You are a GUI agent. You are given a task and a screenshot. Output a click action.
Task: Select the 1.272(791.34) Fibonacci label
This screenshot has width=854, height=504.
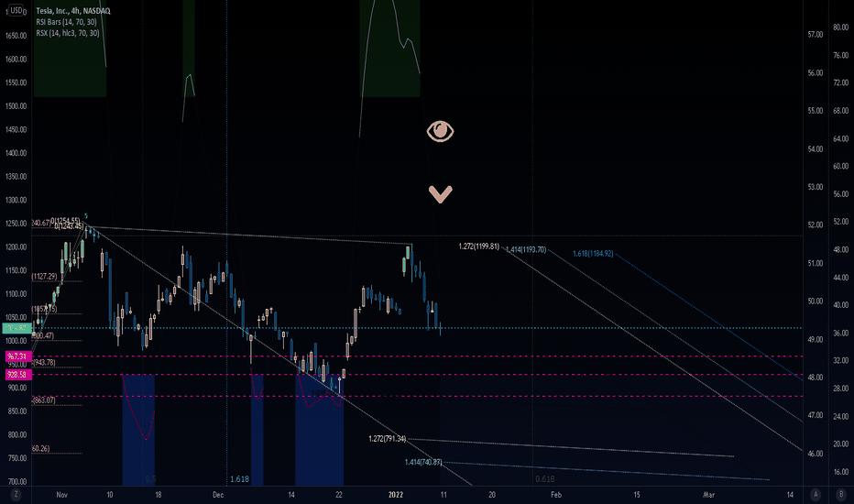tap(388, 439)
